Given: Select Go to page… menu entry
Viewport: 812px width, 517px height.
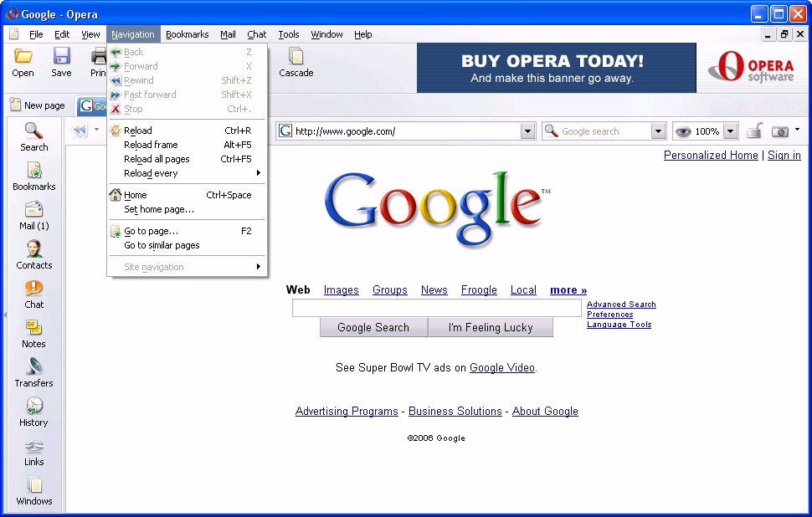Looking at the screenshot, I should pyautogui.click(x=187, y=232).
